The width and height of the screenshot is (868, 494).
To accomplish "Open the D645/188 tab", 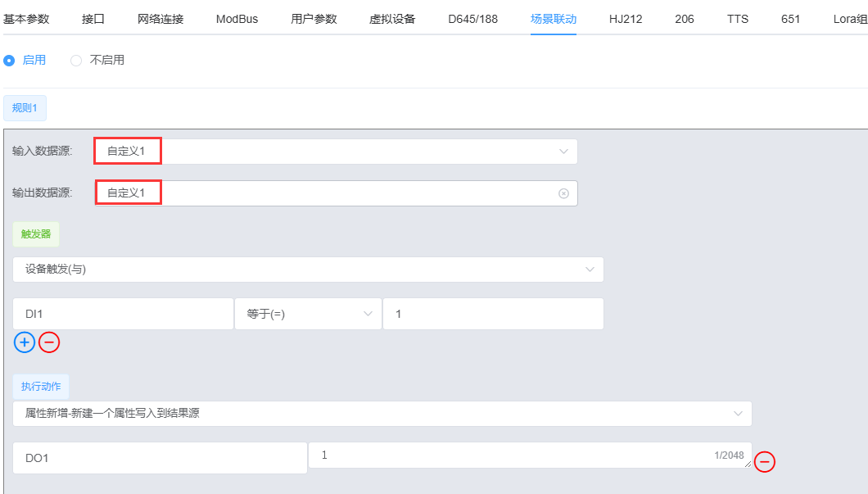I will 472,19.
